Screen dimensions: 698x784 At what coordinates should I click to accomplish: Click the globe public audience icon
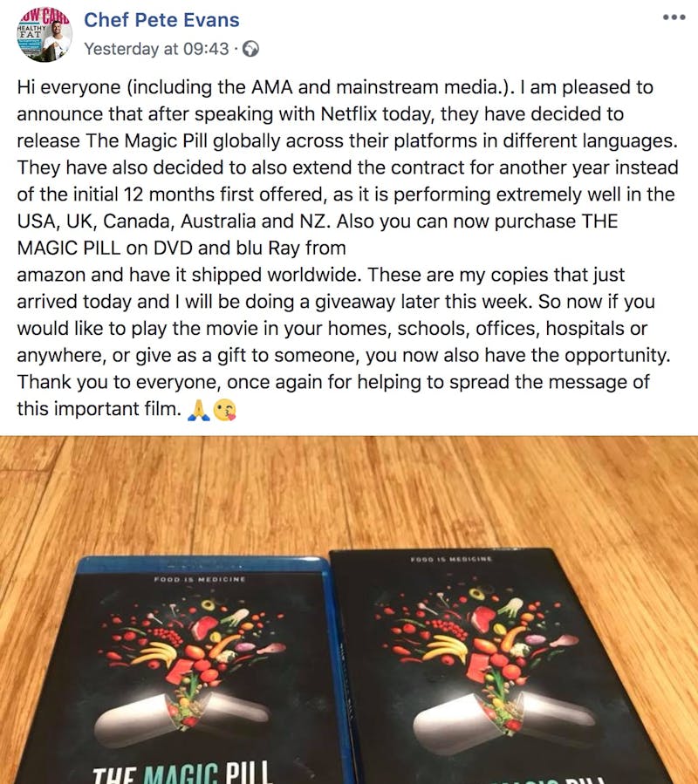(x=250, y=49)
